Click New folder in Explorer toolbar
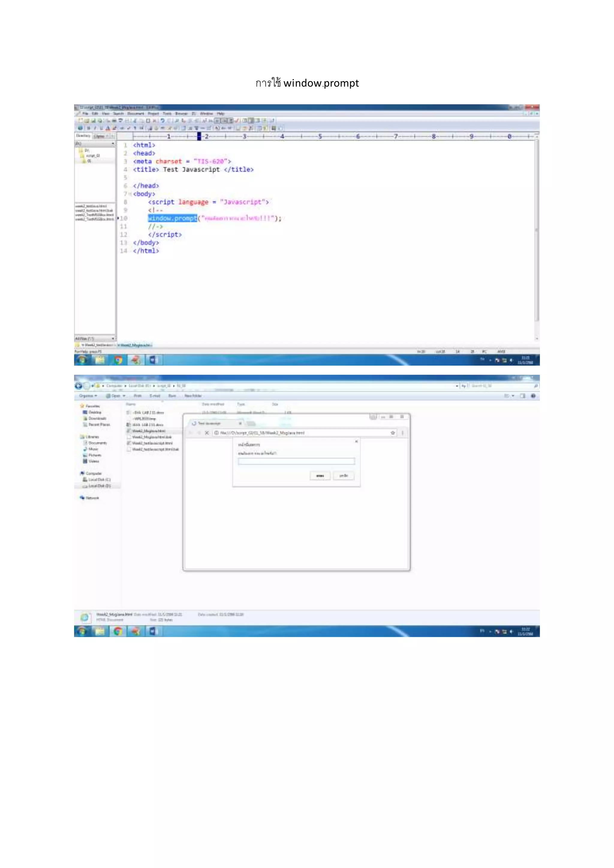 tap(193, 396)
